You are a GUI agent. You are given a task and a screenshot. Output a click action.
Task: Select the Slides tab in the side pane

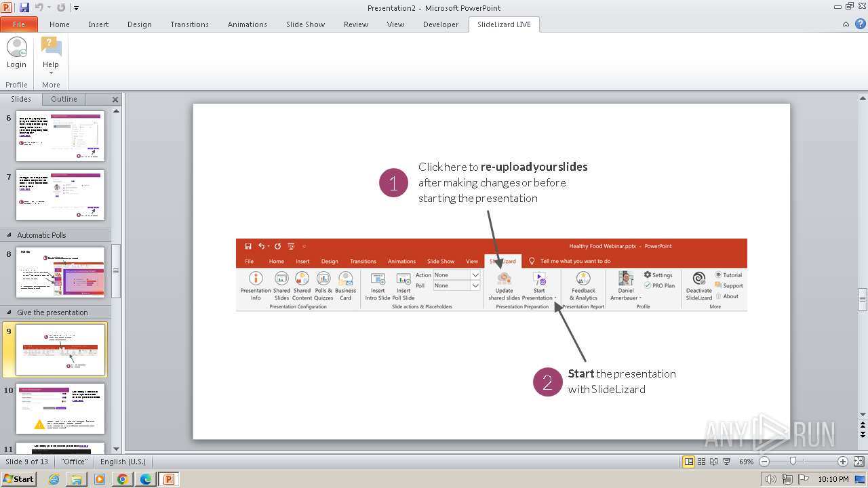[x=21, y=99]
